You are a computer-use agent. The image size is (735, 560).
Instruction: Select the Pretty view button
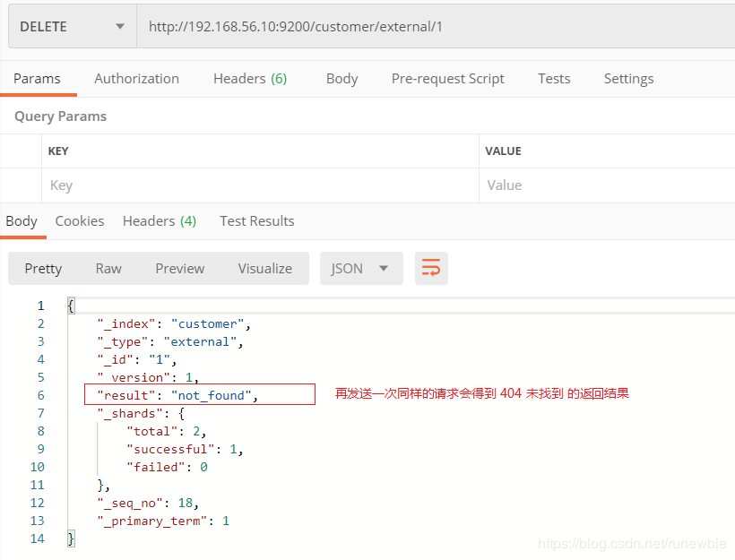click(43, 269)
